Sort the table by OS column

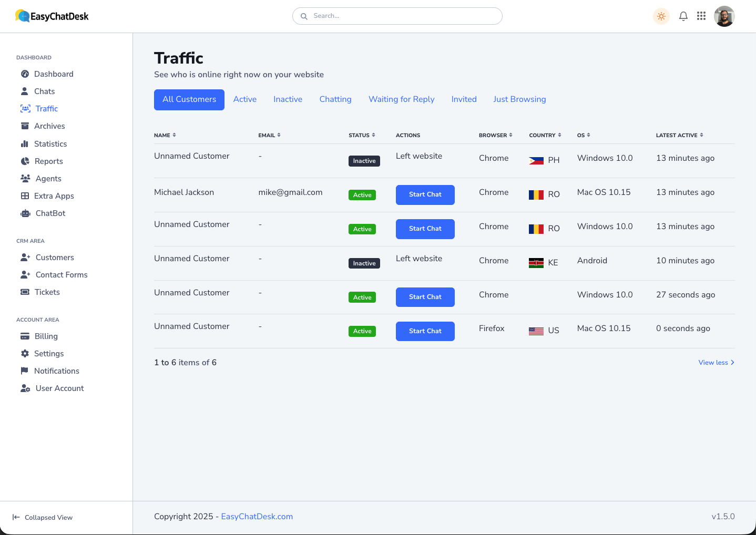584,135
